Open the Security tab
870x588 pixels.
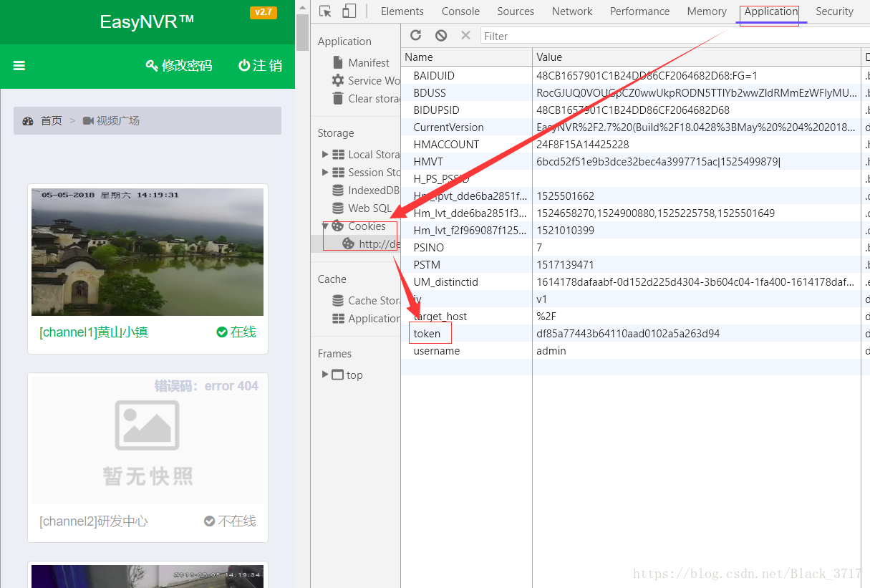coord(834,11)
